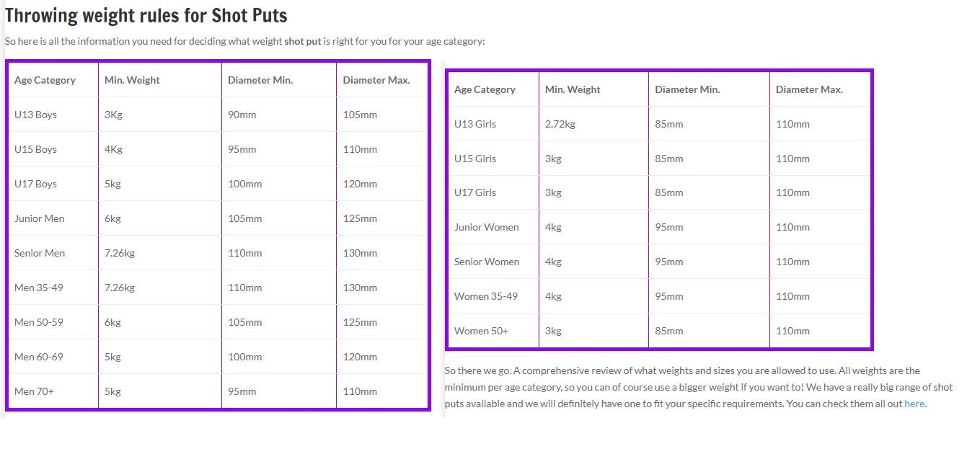Image resolution: width=980 pixels, height=449 pixels.
Task: Select the 'Men 35-49' age category cell
Action: pyautogui.click(x=39, y=288)
